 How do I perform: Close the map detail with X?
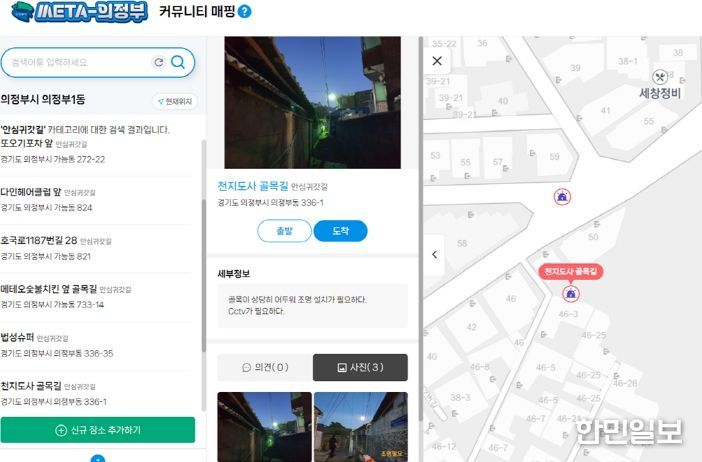click(x=437, y=61)
